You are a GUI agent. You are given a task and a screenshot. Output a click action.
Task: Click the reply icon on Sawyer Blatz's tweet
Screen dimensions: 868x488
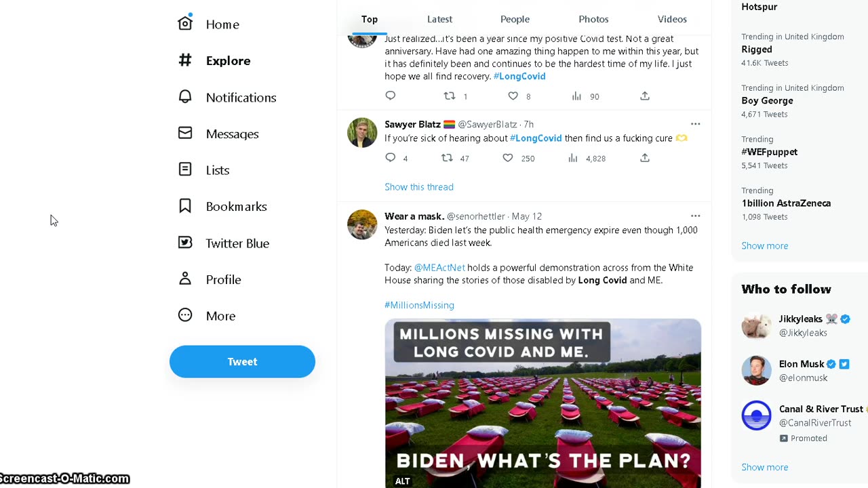tap(391, 158)
